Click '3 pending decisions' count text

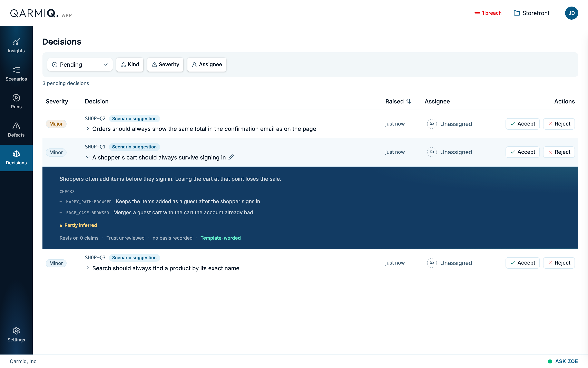point(66,83)
